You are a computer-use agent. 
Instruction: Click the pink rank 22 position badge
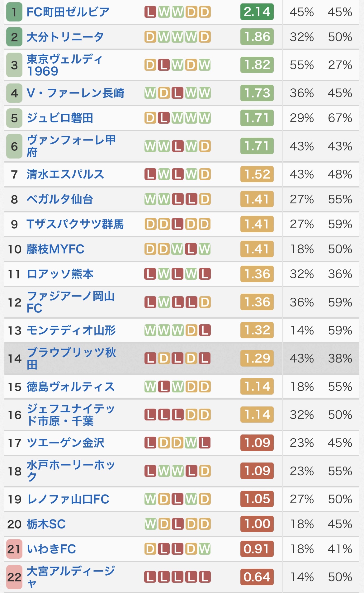pyautogui.click(x=14, y=577)
